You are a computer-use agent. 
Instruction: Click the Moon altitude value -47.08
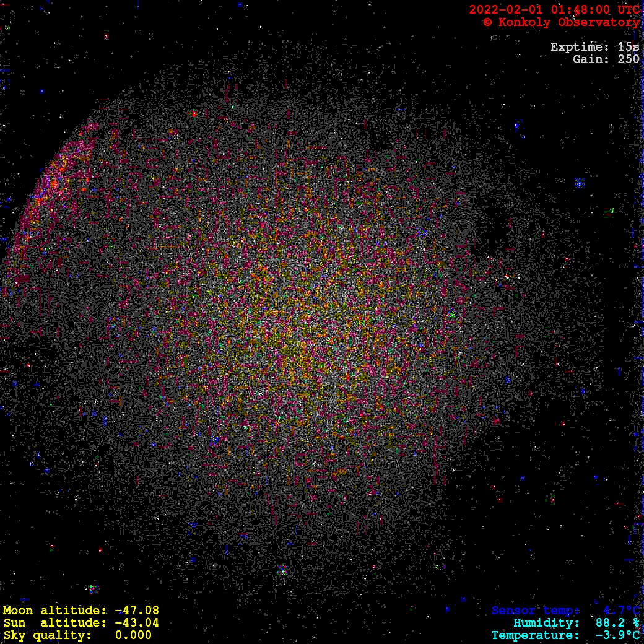137,611
